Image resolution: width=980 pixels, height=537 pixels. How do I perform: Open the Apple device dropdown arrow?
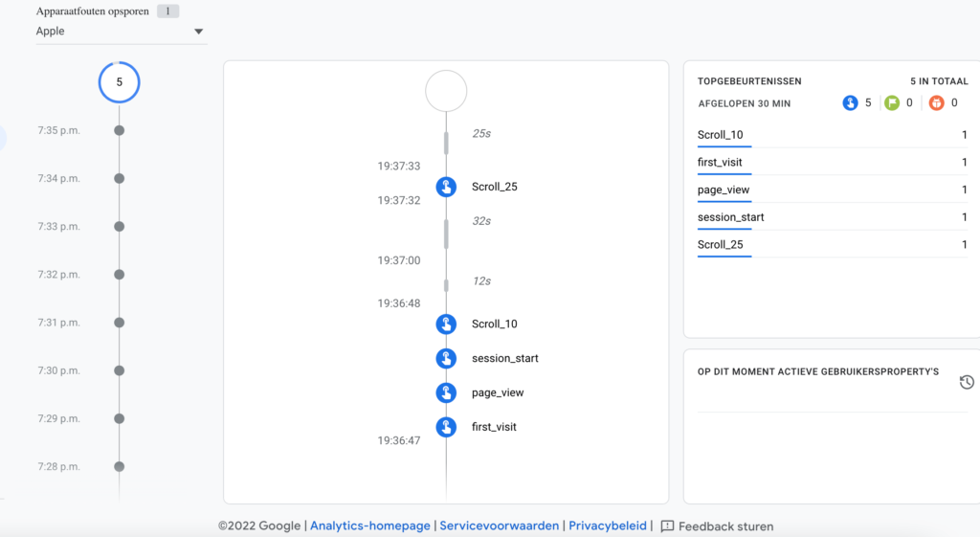[x=198, y=32]
